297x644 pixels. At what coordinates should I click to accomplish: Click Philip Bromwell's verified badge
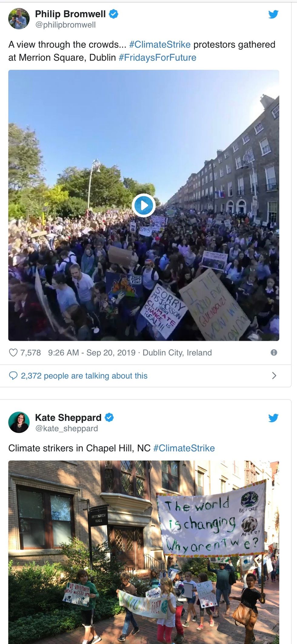114,14
